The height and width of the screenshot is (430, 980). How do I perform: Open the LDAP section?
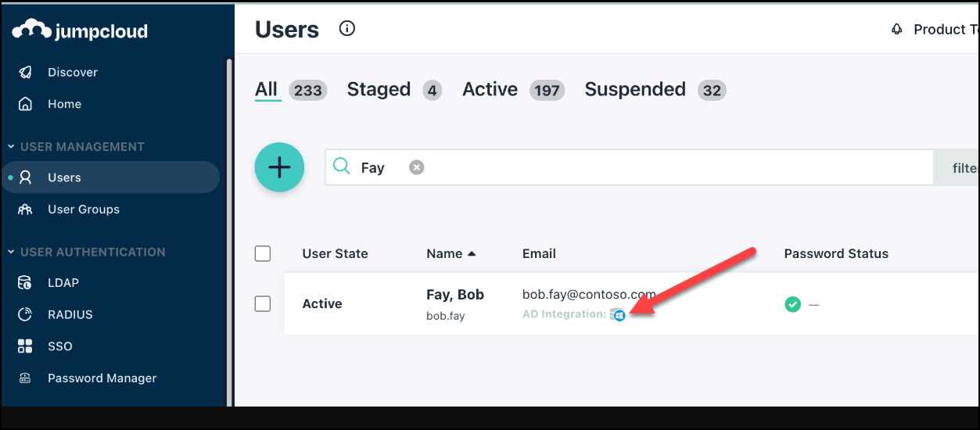[x=63, y=283]
